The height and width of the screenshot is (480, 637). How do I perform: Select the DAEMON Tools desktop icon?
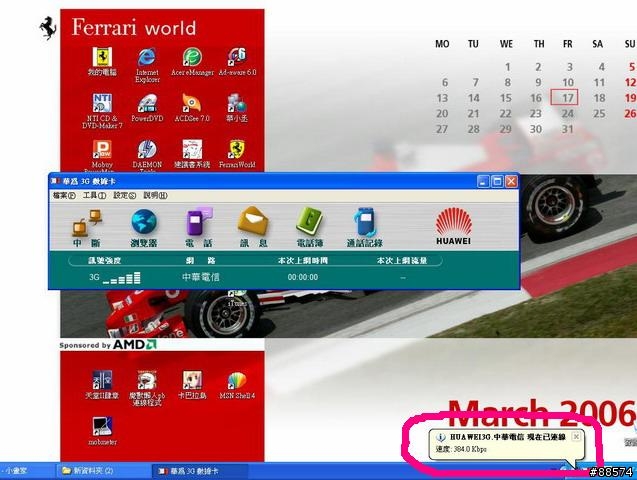pos(147,156)
